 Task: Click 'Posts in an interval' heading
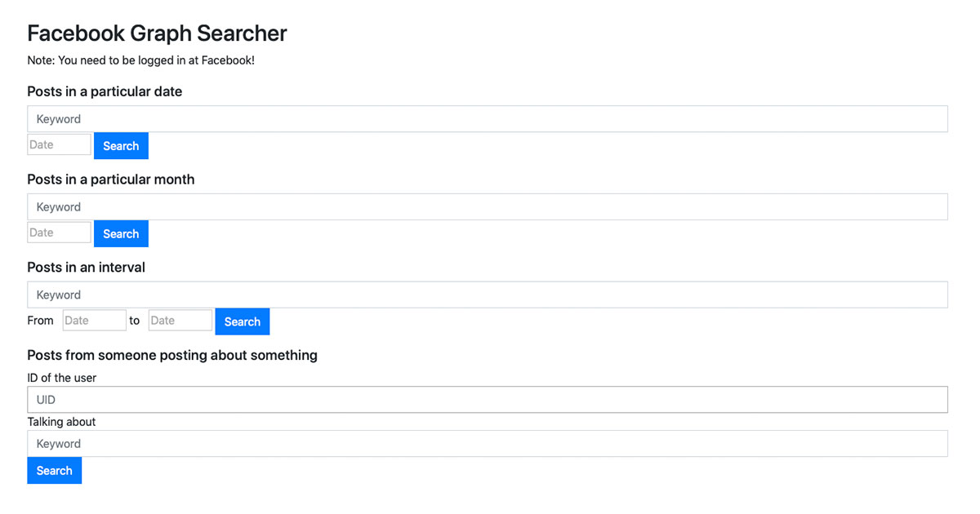[86, 268]
